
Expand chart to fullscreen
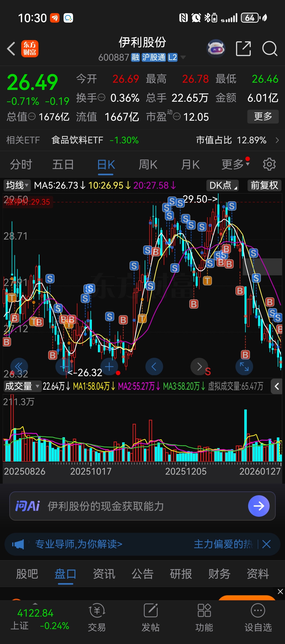tap(244, 367)
